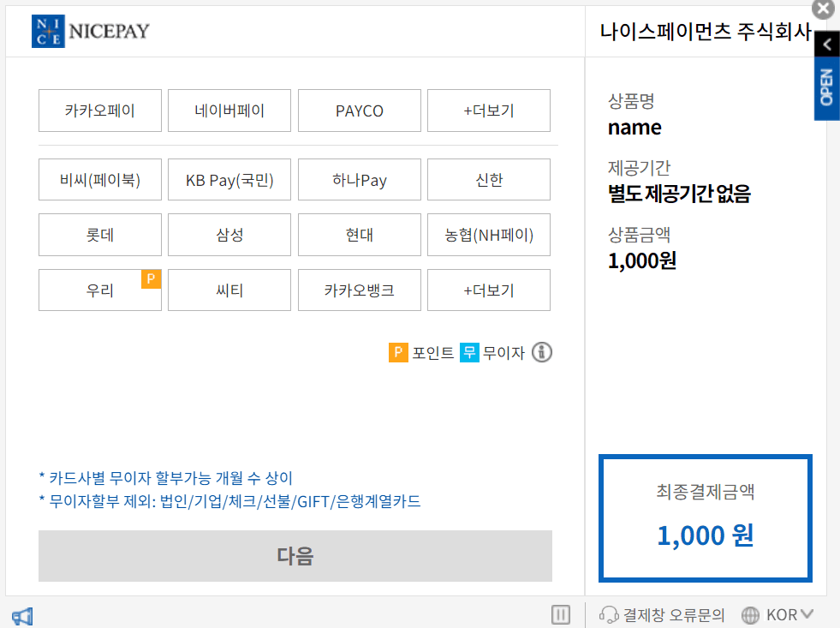Open 결제창 오류문의 support link

coord(673,614)
